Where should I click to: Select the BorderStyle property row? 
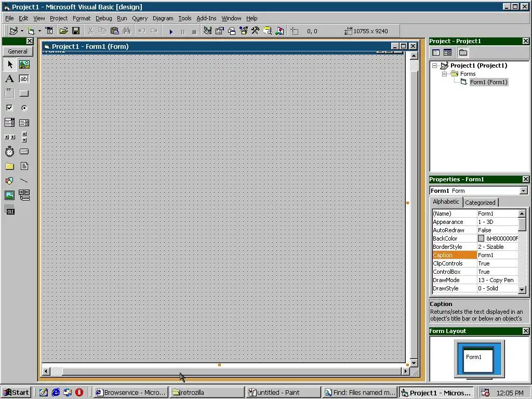click(x=475, y=247)
